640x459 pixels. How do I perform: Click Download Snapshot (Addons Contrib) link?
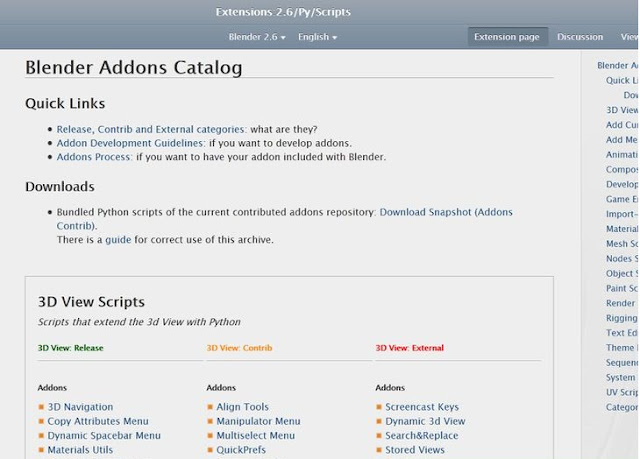446,212
